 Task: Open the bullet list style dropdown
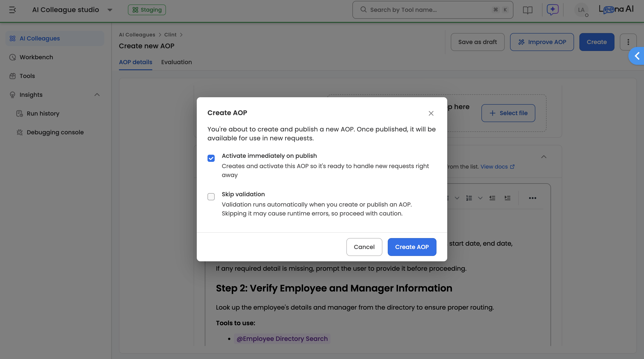coord(457,198)
